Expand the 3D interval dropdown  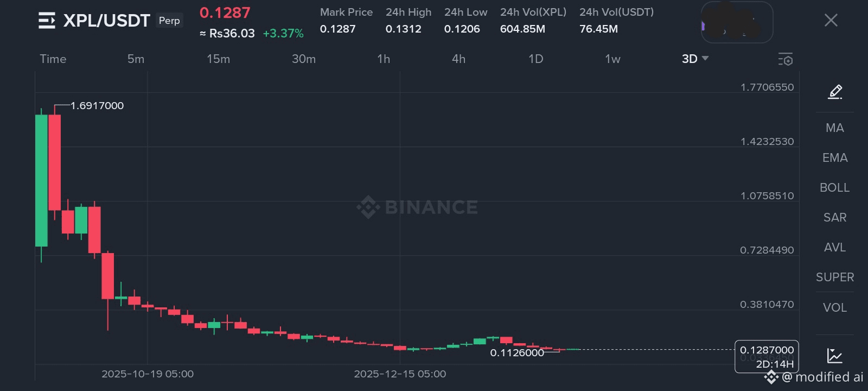coord(695,59)
